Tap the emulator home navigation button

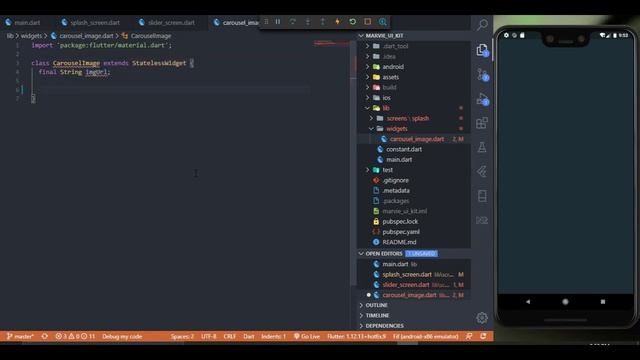565,302
